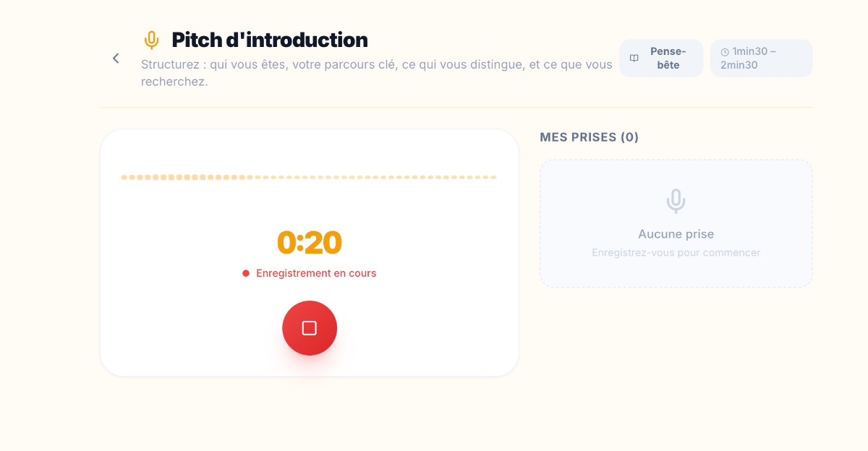Stop the recording with the red button
This screenshot has width=868, height=451.
[x=310, y=328]
